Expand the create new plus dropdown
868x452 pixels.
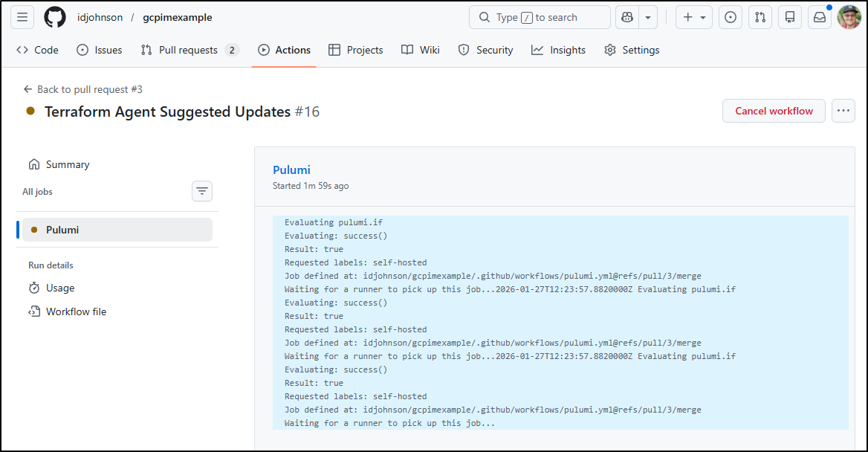pos(694,17)
